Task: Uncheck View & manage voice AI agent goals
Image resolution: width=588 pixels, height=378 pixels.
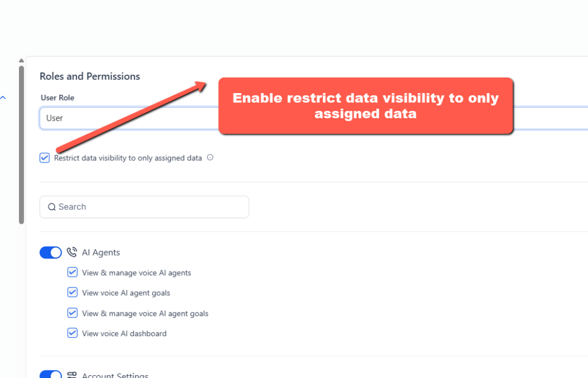Action: (x=72, y=313)
